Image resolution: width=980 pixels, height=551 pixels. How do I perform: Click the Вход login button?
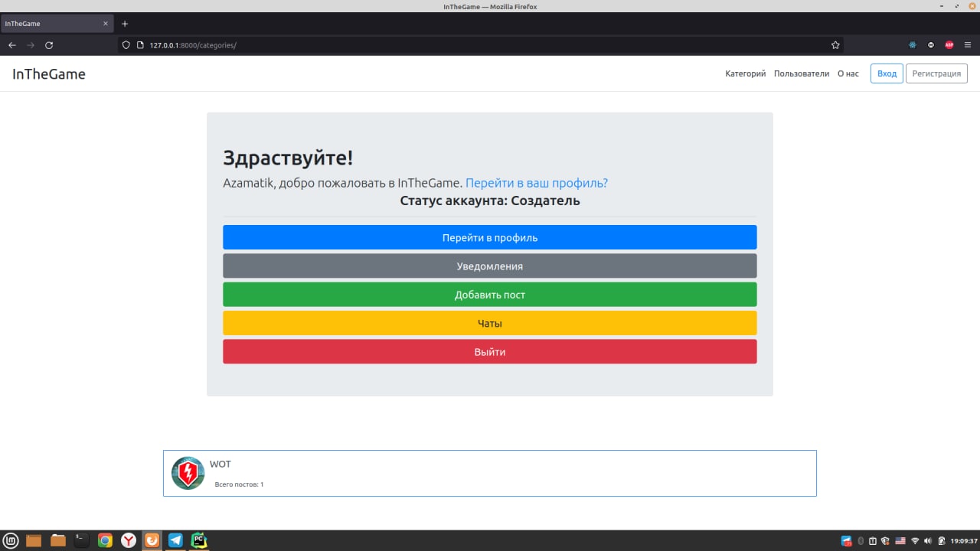887,73
